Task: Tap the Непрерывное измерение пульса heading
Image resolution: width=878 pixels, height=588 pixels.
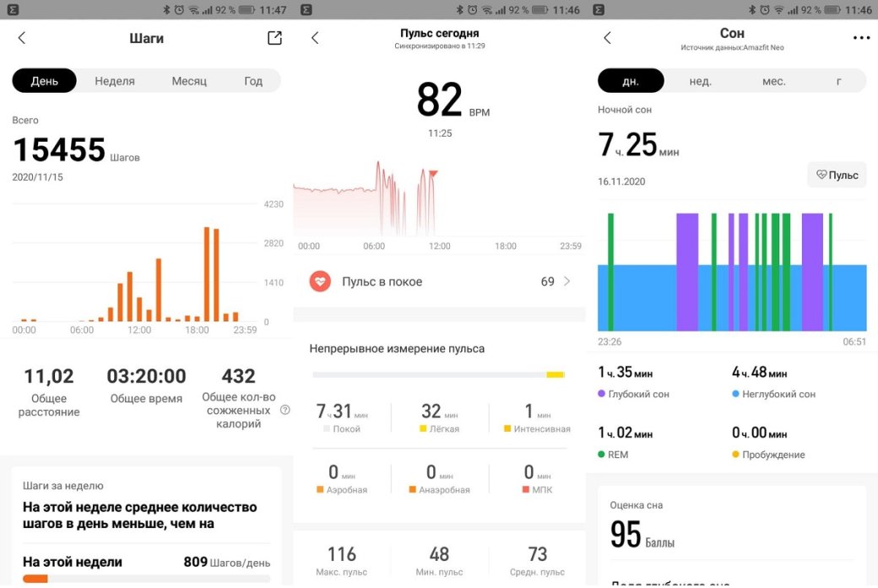Action: [397, 348]
